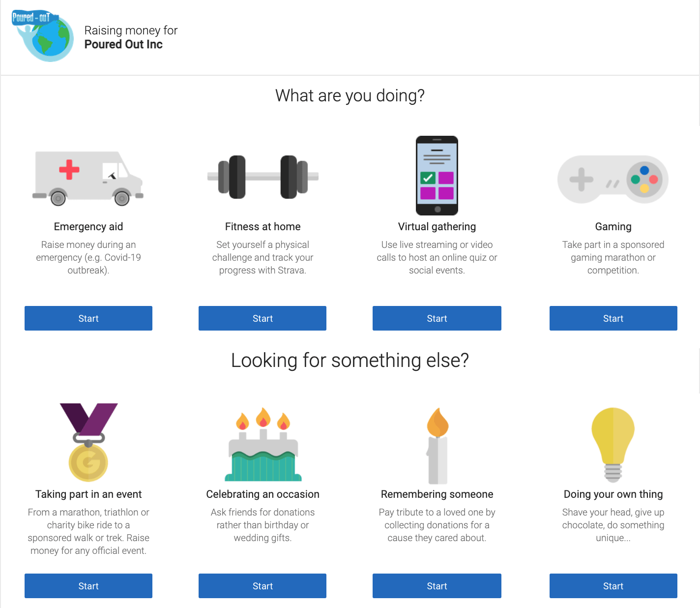Select the Celebrating an occasion heading
The width and height of the screenshot is (700, 608).
pos(263,494)
